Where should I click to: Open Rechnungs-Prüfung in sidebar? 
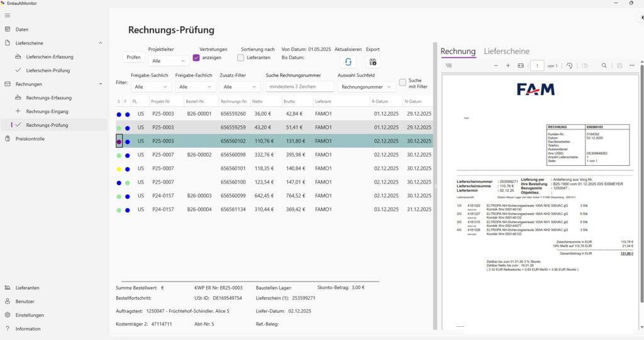53,125
